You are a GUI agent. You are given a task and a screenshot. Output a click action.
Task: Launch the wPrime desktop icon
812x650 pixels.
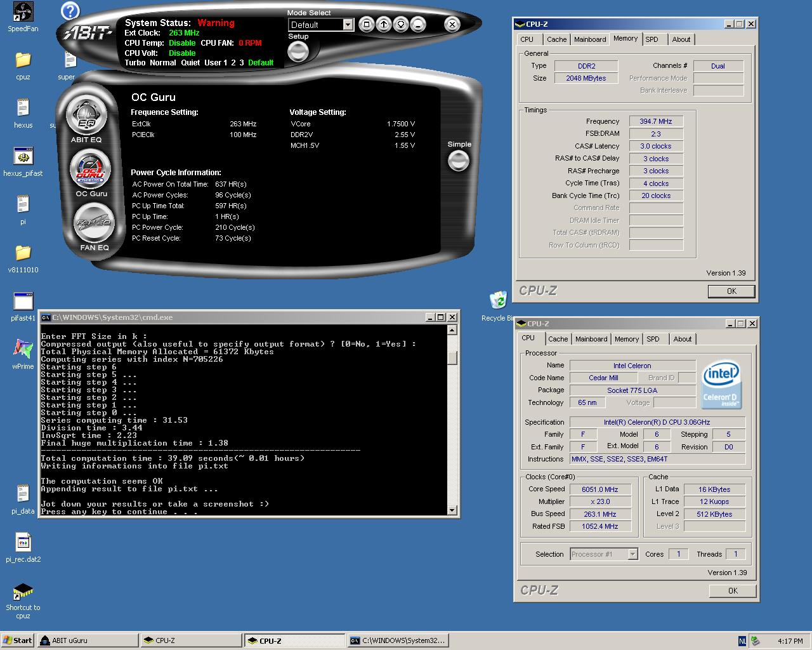coord(23,355)
